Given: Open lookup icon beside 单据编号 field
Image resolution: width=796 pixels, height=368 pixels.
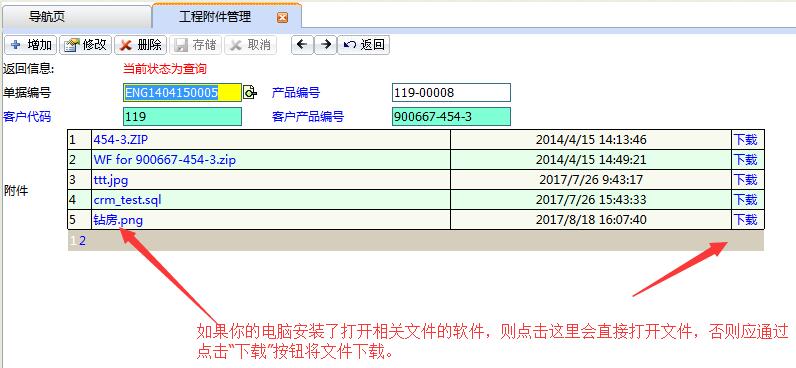Looking at the screenshot, I should pos(249,92).
